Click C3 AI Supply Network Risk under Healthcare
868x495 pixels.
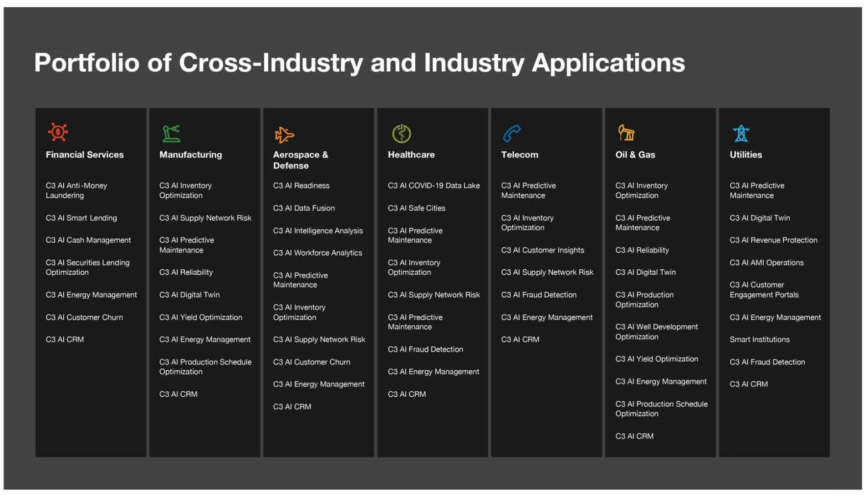tap(434, 295)
